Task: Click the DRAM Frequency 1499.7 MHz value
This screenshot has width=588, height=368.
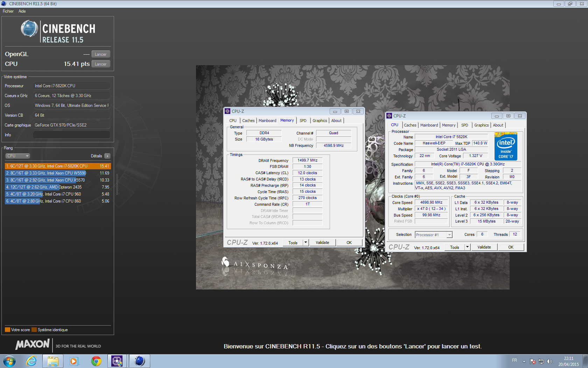Action: [308, 160]
